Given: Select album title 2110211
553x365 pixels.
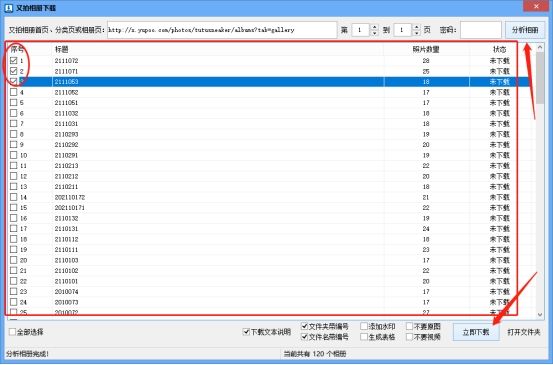Looking at the screenshot, I should coord(66,187).
